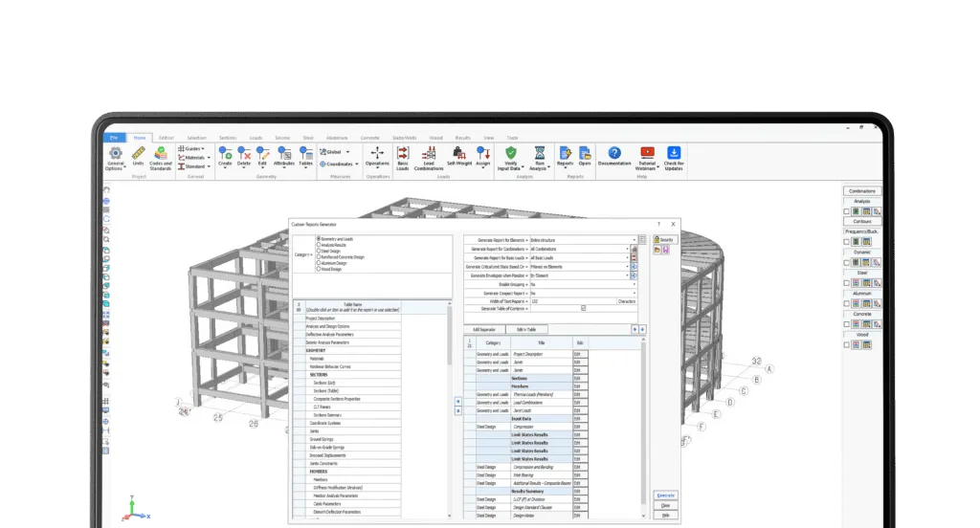The image size is (980, 528).
Task: Click the Add Separator button
Action: pyautogui.click(x=483, y=329)
